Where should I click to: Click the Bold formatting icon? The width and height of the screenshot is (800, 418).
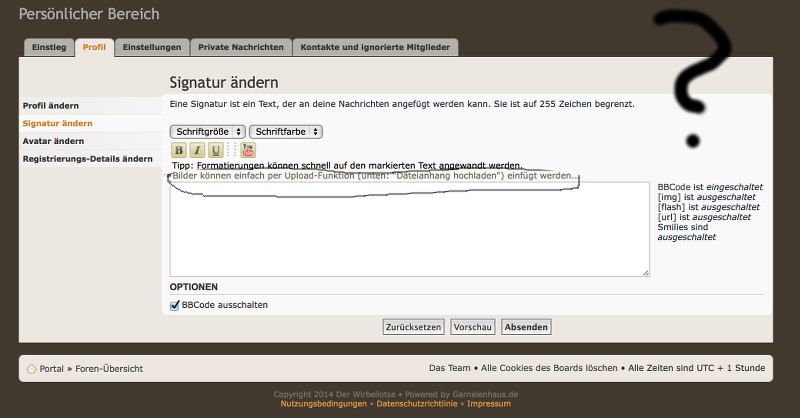(180, 150)
